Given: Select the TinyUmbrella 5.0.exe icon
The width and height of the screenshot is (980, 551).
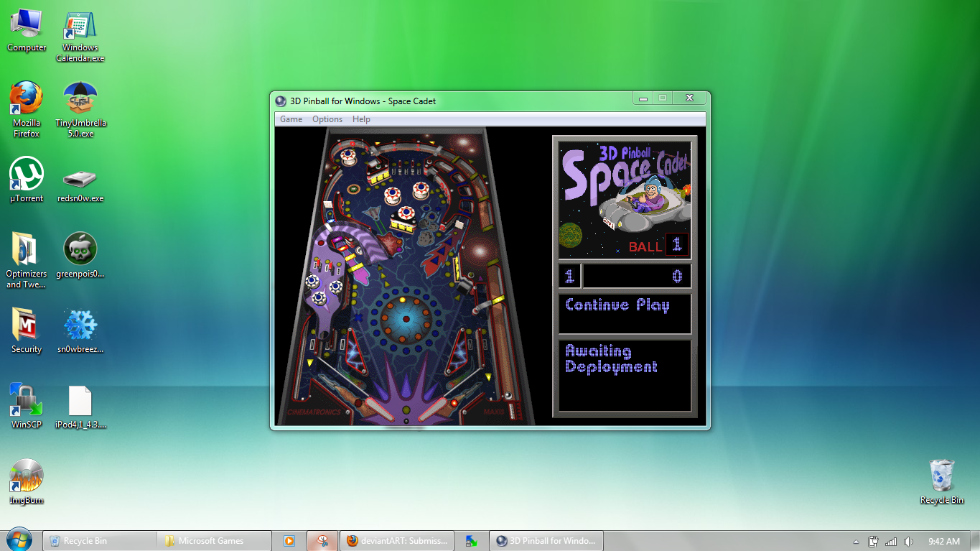Looking at the screenshot, I should 80,109.
